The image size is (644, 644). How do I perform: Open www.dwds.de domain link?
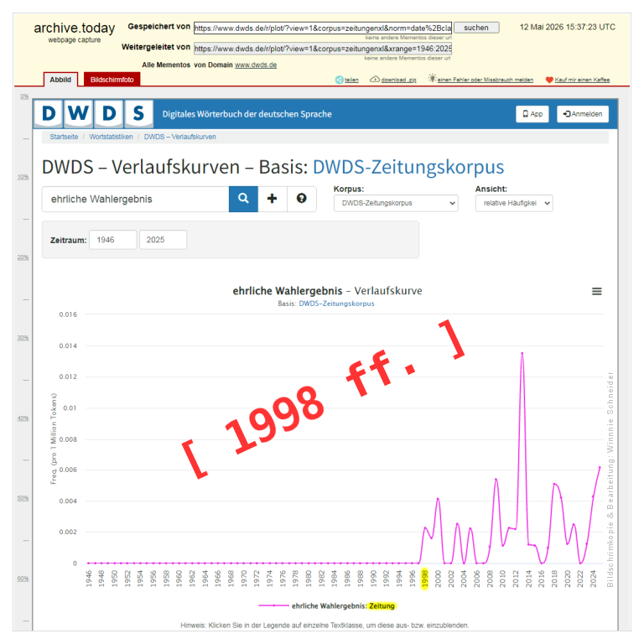(x=256, y=65)
